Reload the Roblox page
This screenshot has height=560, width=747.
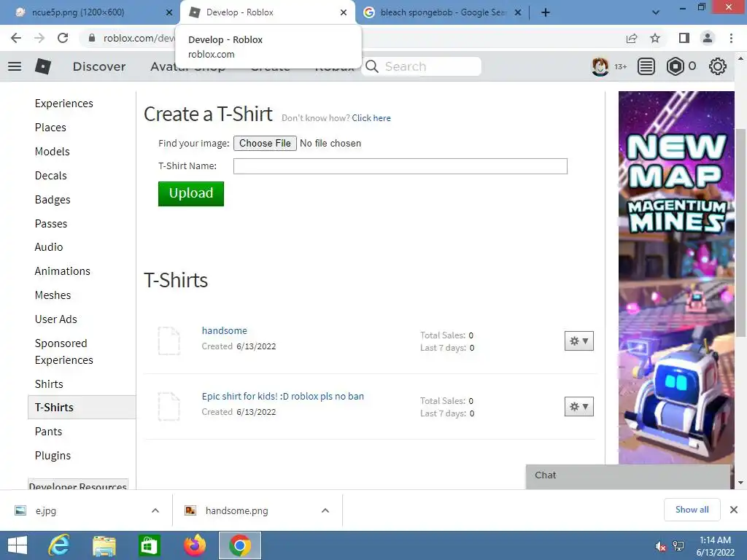coord(63,38)
